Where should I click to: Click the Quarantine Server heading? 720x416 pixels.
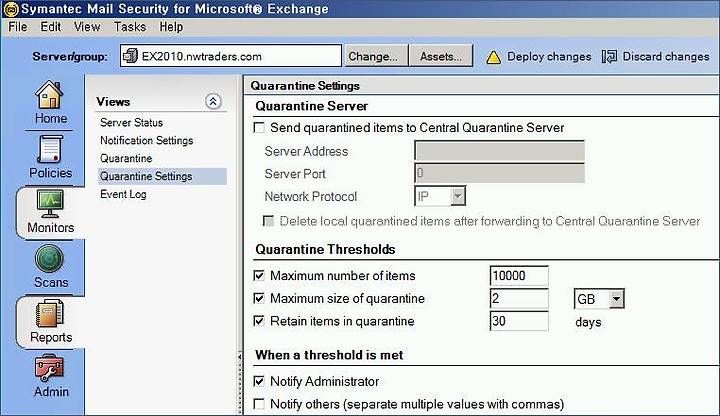tap(311, 106)
